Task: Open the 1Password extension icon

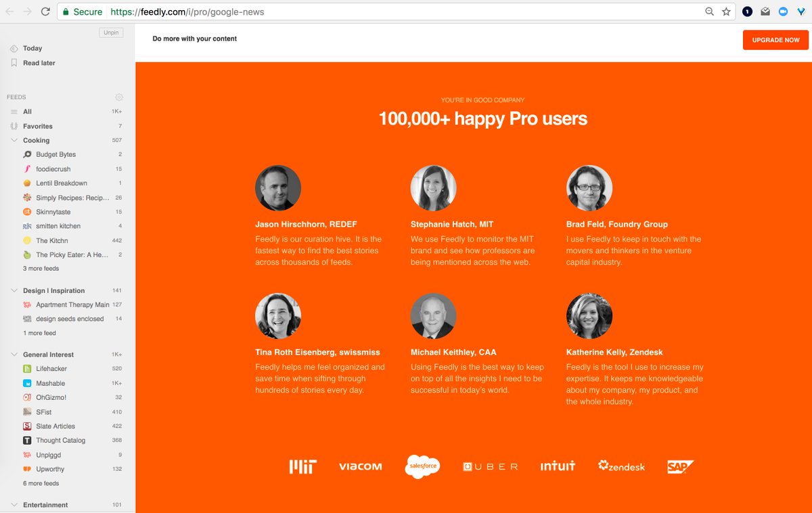Action: (x=747, y=12)
